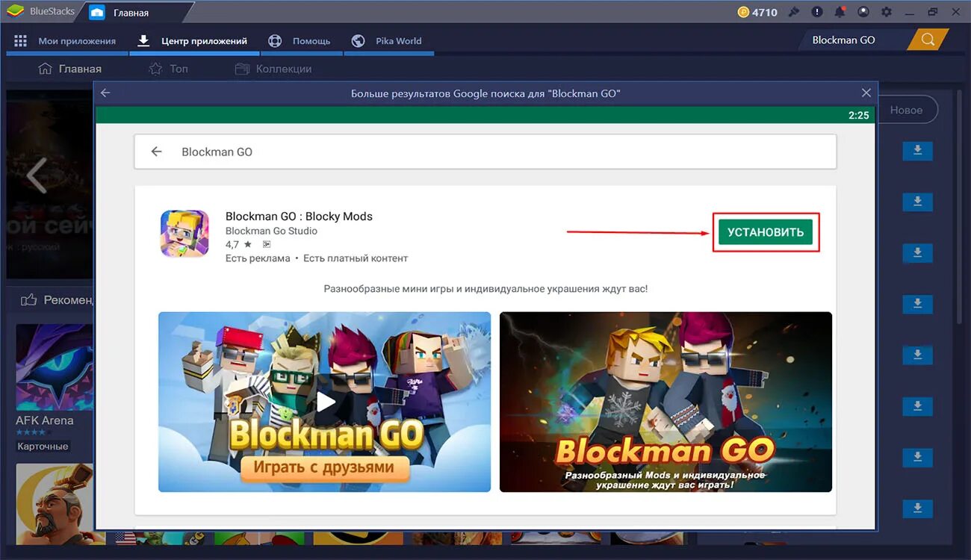Go back using the dialog's top-left arrow
This screenshot has width=971, height=560.
click(x=105, y=93)
